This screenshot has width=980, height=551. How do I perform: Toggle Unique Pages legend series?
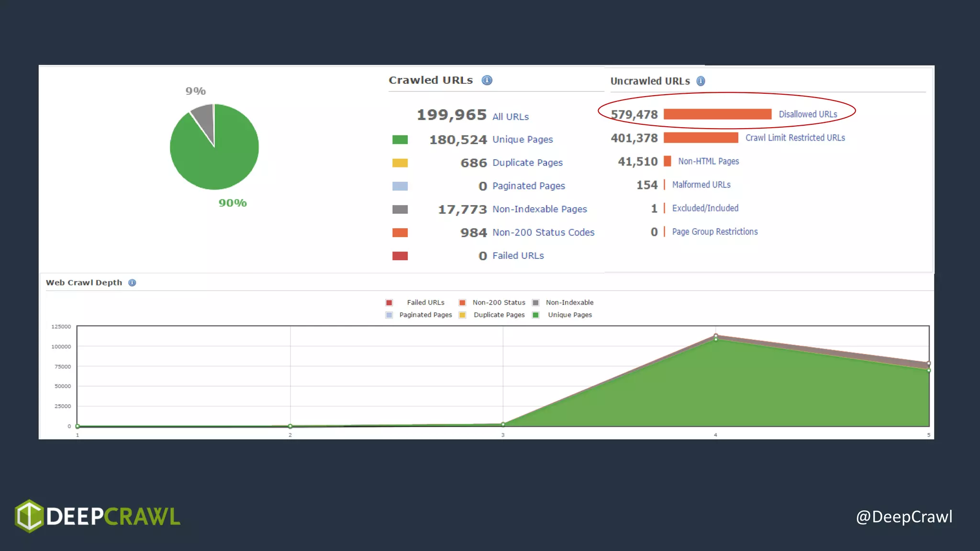tap(569, 315)
